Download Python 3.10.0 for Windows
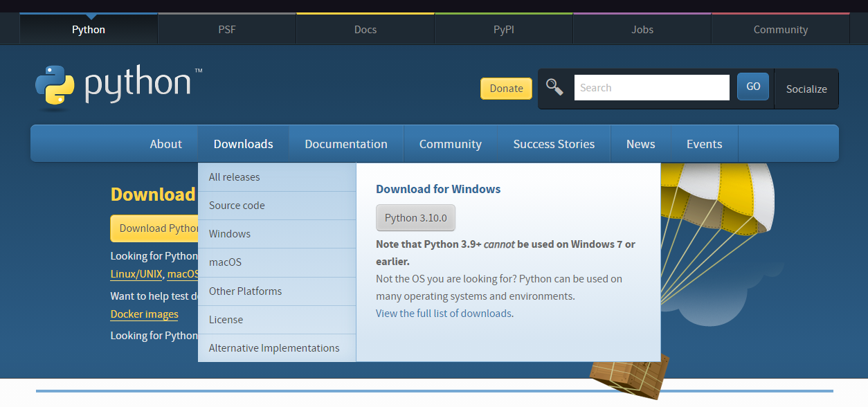The image size is (868, 407). pos(415,217)
